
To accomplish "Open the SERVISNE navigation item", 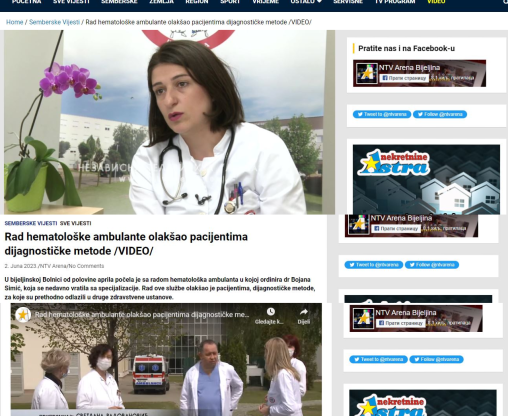I will click(x=348, y=2).
